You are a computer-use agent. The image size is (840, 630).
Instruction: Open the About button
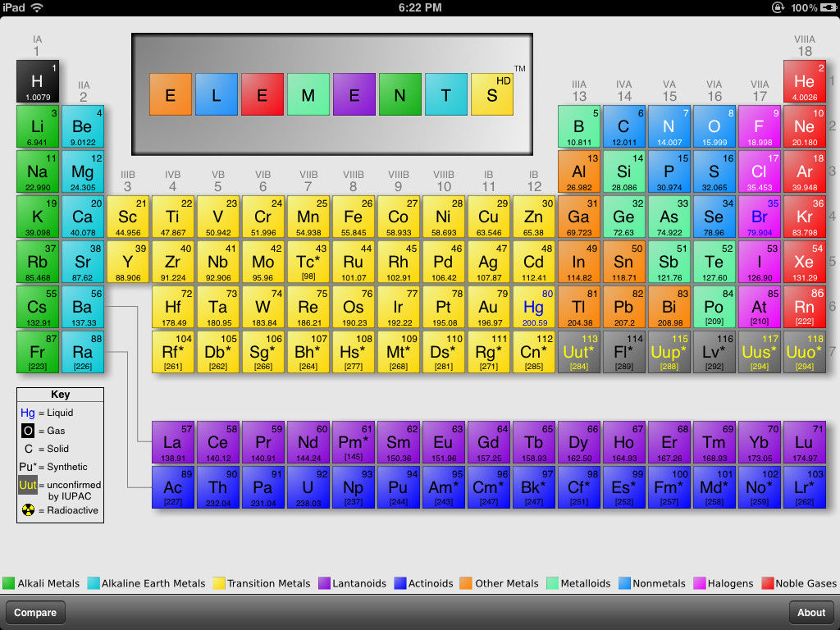811,612
